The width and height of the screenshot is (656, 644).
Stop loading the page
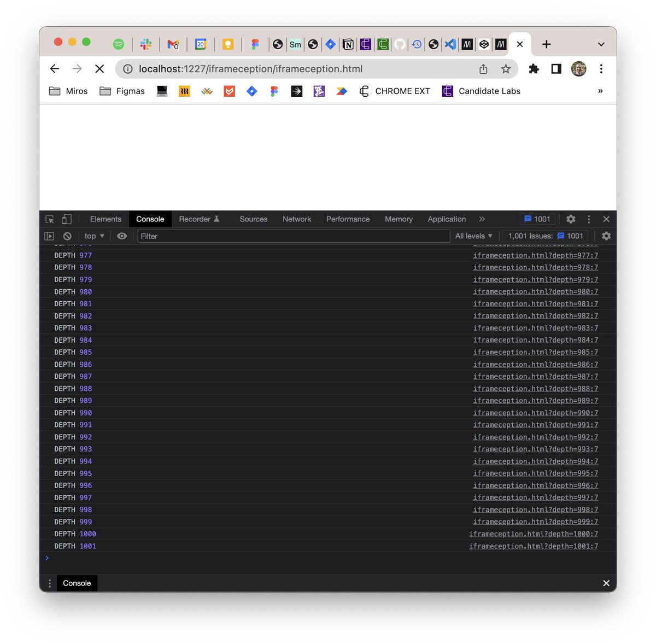[99, 69]
